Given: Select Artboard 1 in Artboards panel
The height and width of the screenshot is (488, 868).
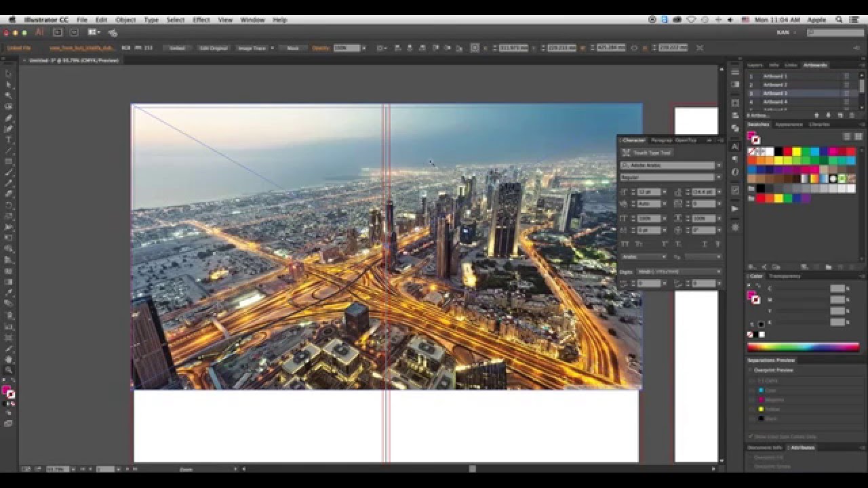Looking at the screenshot, I should click(x=797, y=77).
